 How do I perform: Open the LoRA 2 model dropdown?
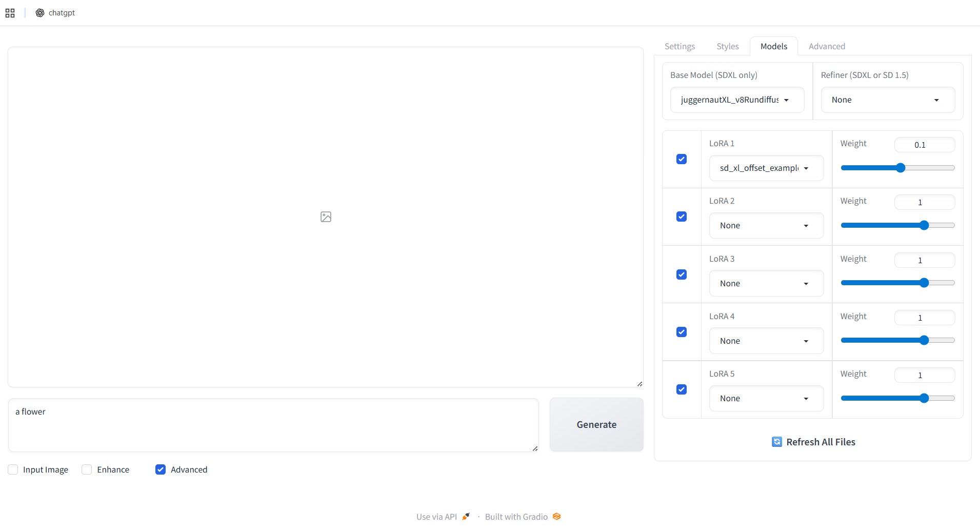pyautogui.click(x=766, y=226)
